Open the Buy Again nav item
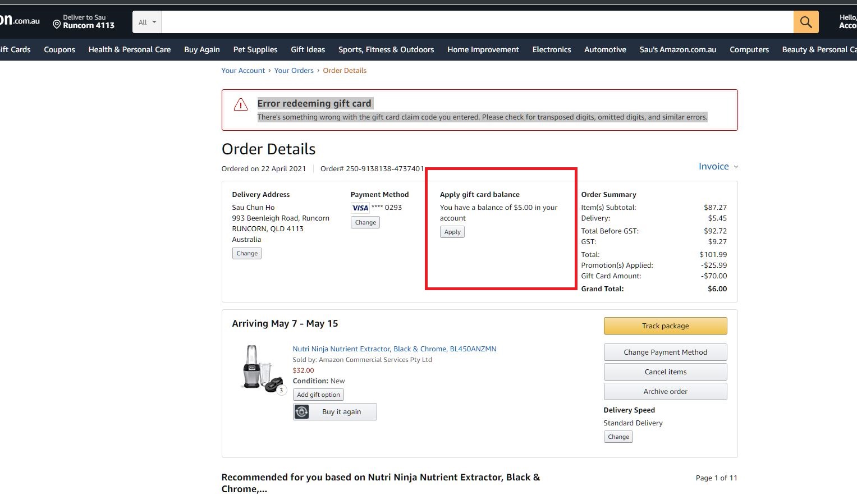Image resolution: width=857 pixels, height=504 pixels. point(202,49)
